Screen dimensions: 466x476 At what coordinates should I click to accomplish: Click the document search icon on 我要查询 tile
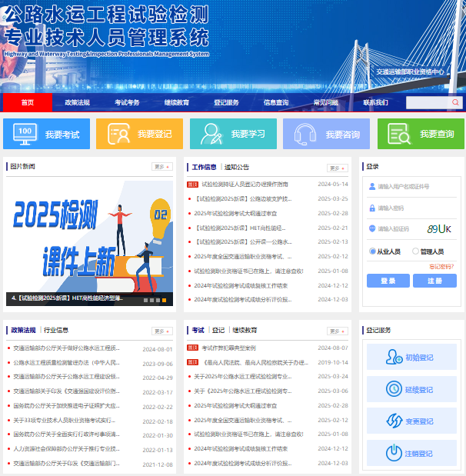tap(399, 134)
